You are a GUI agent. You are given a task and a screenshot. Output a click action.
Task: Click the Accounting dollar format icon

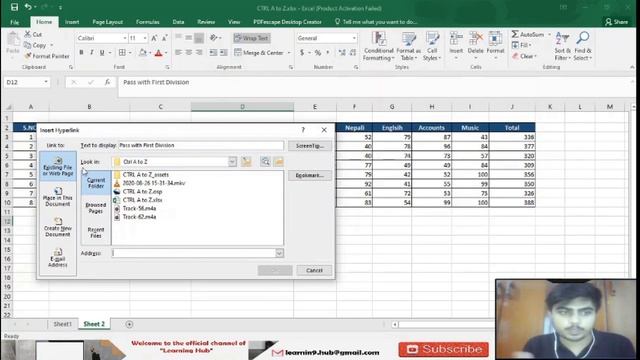[302, 53]
